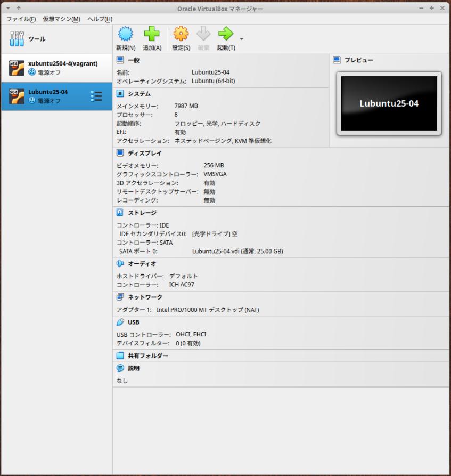Click オーディオ section speaker icon
The height and width of the screenshot is (476, 451).
click(x=120, y=263)
